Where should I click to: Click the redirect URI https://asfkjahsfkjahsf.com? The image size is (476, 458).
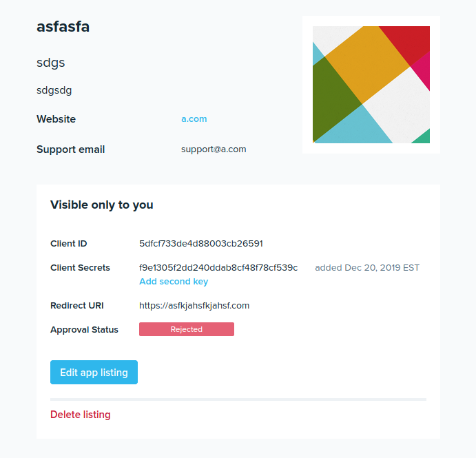(x=194, y=306)
